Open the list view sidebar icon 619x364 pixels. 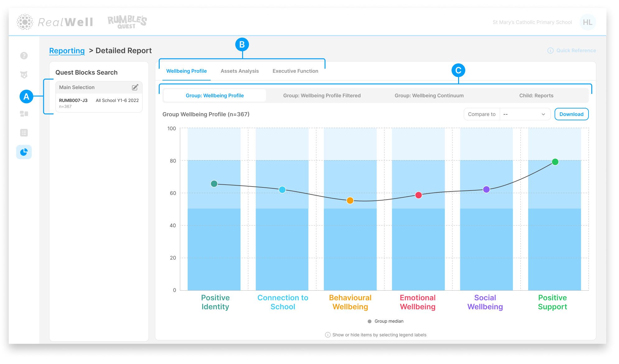[x=24, y=133]
